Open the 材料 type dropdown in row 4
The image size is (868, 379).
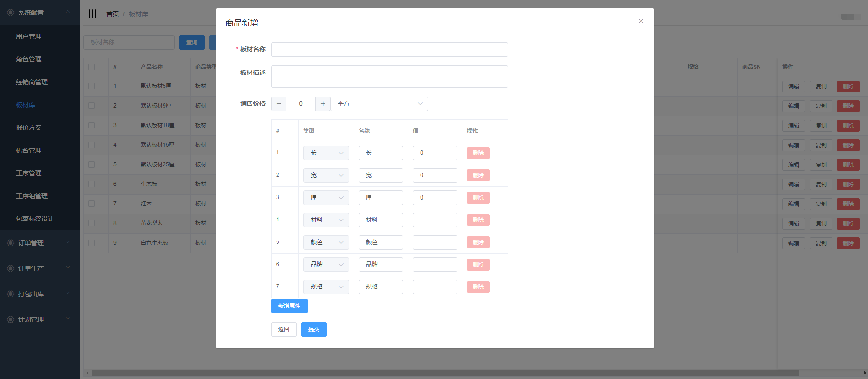tap(326, 220)
